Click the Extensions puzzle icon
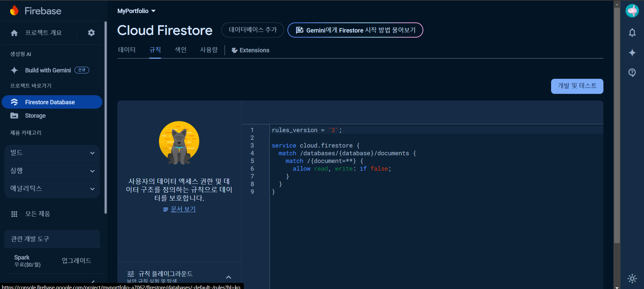The image size is (644, 289). pyautogui.click(x=234, y=50)
